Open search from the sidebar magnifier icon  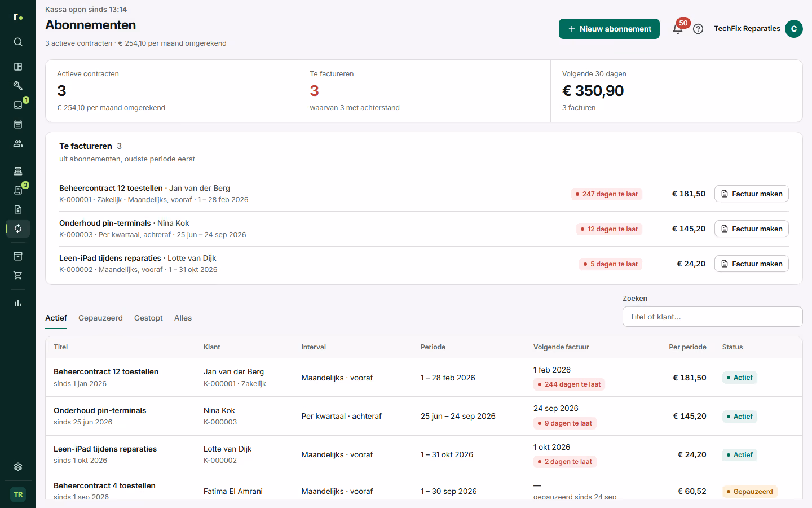(x=18, y=42)
